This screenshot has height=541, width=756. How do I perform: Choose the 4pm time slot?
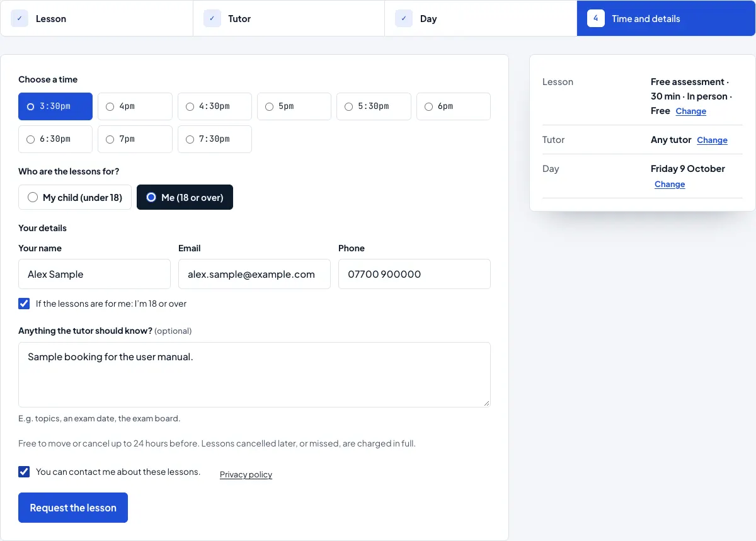(135, 106)
